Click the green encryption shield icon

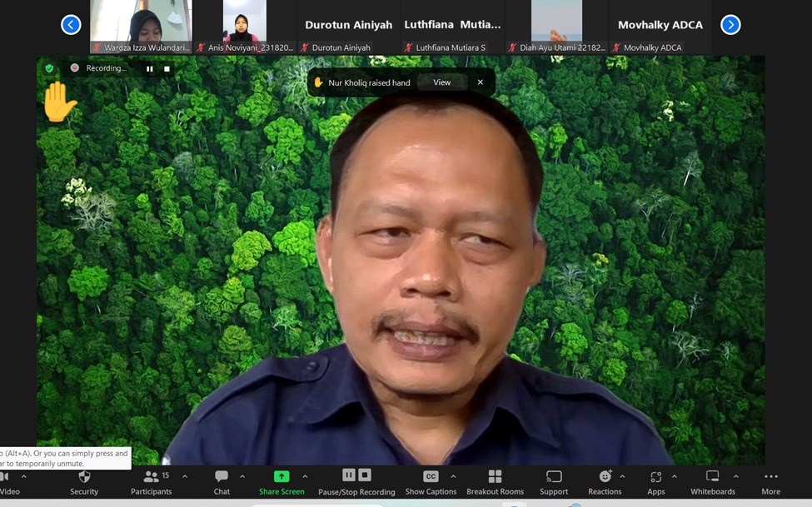[49, 68]
